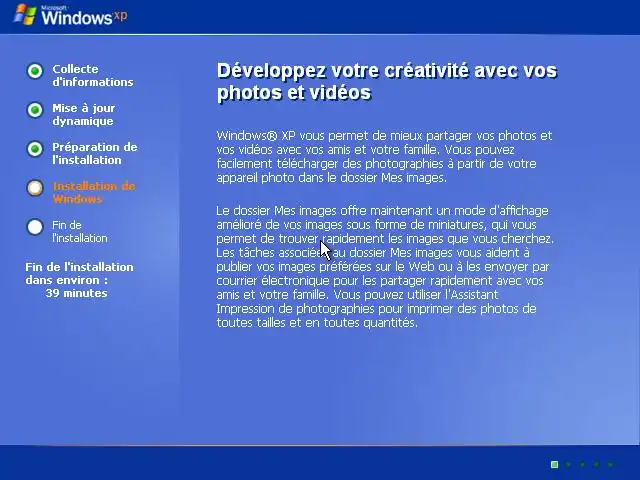Click the orange bullet beside Installation de Windows
The image size is (640, 480).
coord(35,188)
